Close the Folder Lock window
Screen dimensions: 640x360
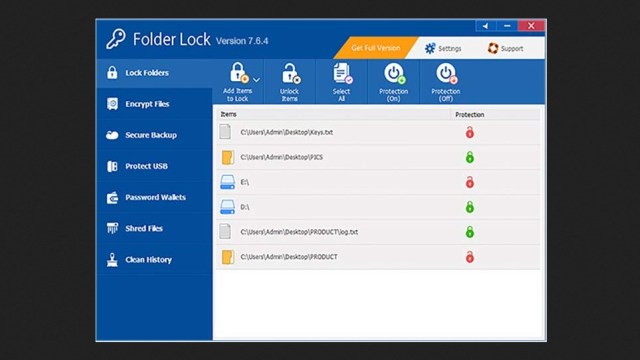pyautogui.click(x=531, y=26)
